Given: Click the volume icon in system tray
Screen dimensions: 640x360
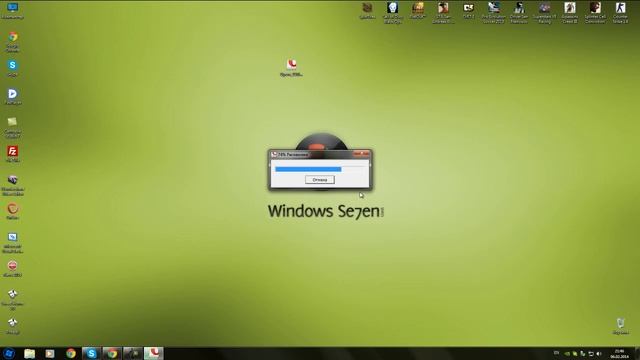Looking at the screenshot, I should click(599, 354).
